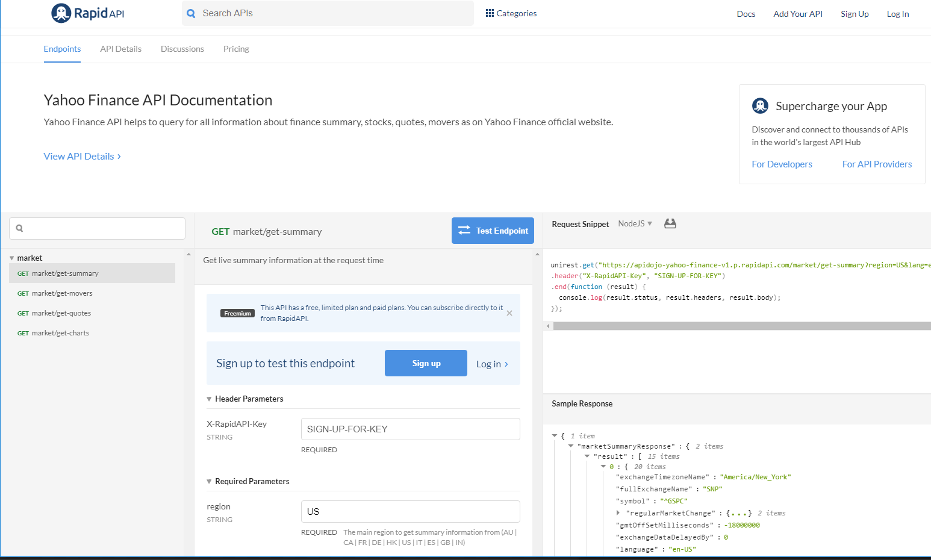Open the For API Providers link

click(x=877, y=164)
